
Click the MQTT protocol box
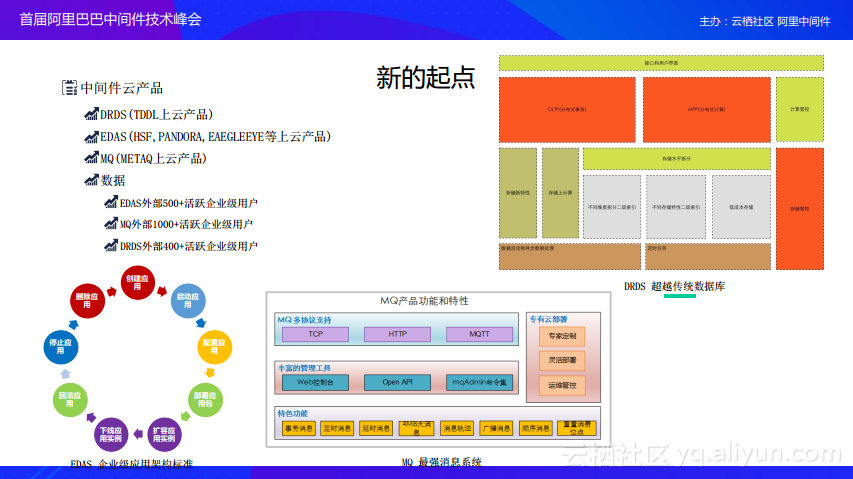[x=479, y=334]
